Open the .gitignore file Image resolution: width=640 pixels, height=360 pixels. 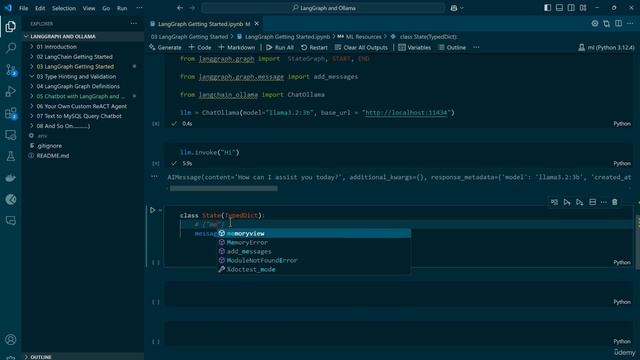[x=49, y=146]
